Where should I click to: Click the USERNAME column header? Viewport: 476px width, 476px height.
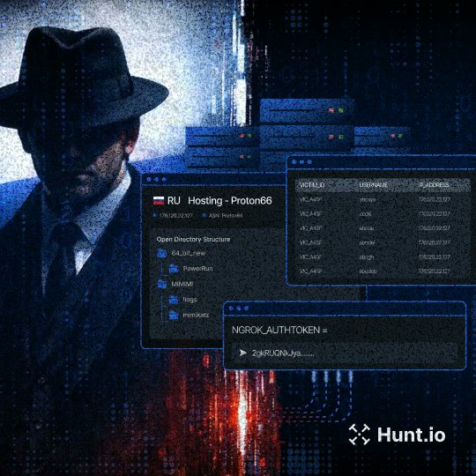374,185
